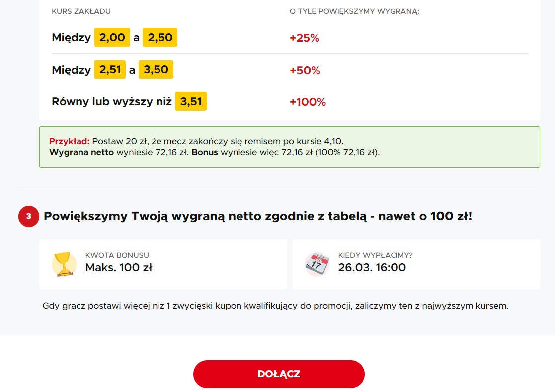Click the yellow 2,00 odds badge

click(x=112, y=37)
